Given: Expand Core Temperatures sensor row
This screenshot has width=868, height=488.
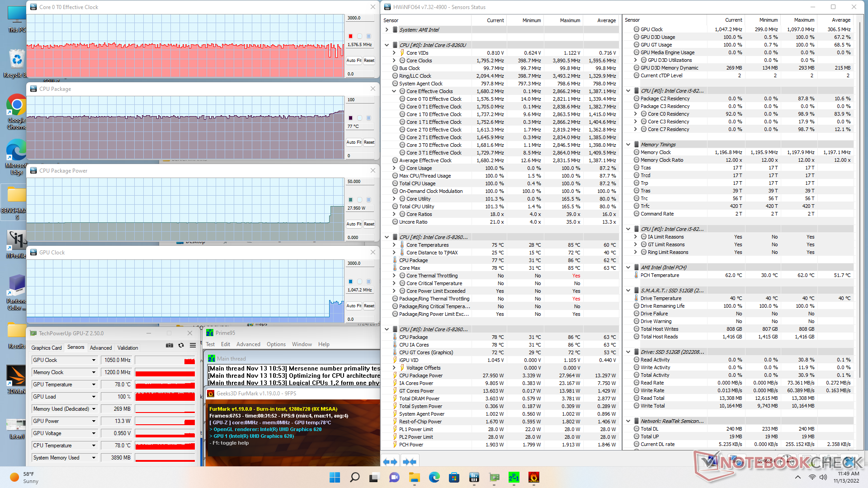Looking at the screenshot, I should pyautogui.click(x=394, y=245).
